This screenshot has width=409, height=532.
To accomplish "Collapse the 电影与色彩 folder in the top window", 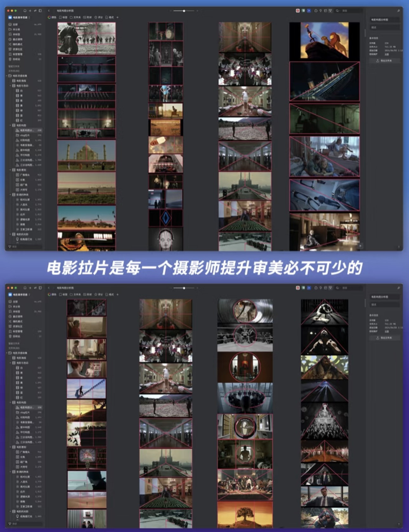I will (10, 86).
